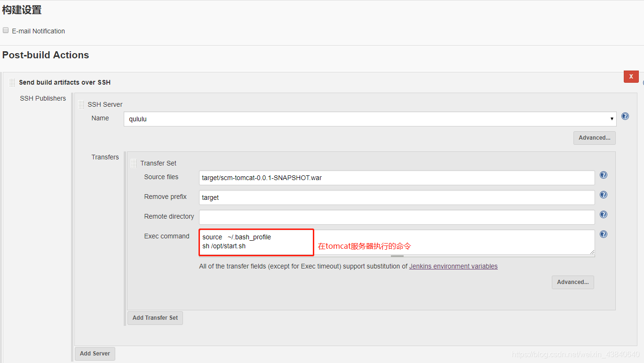Click the SSH Server Advanced button
Viewport: 644px width, 363px height.
594,138
